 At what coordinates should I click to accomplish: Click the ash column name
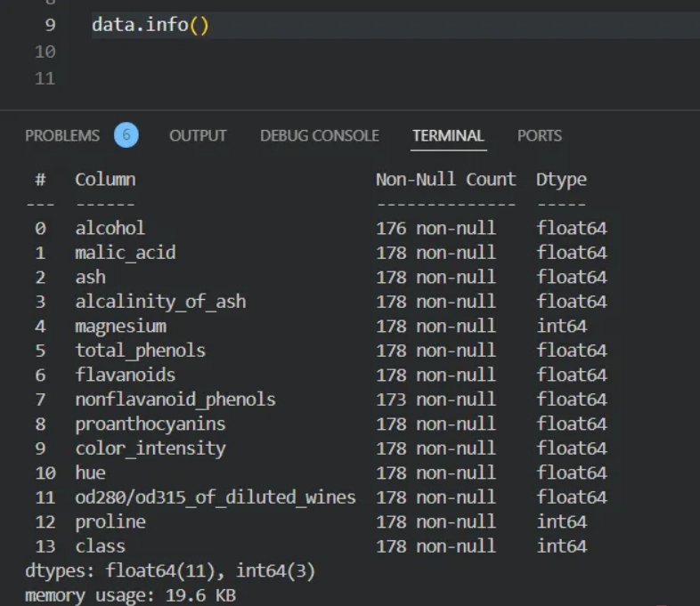(x=91, y=278)
